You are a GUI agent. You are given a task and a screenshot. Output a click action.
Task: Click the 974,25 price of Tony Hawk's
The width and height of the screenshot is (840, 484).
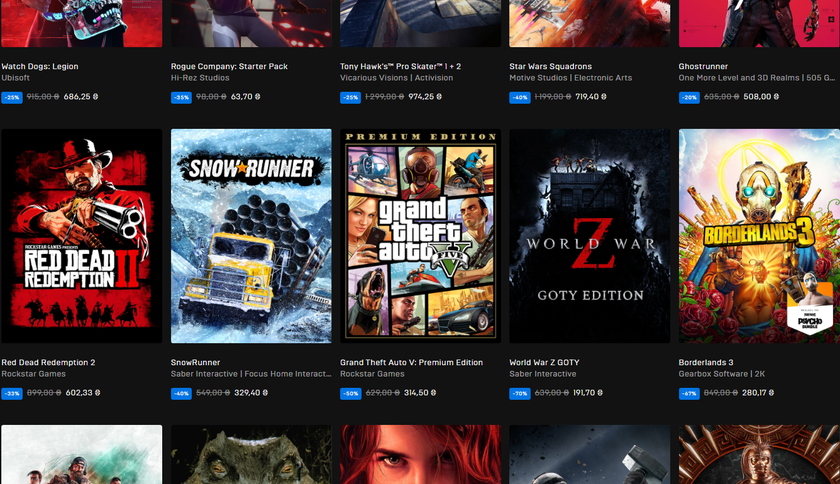(425, 97)
